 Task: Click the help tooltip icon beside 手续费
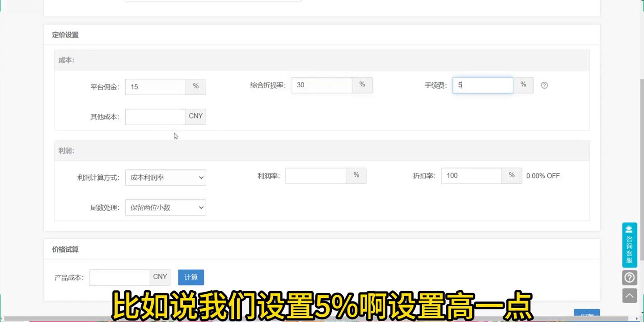[x=544, y=85]
